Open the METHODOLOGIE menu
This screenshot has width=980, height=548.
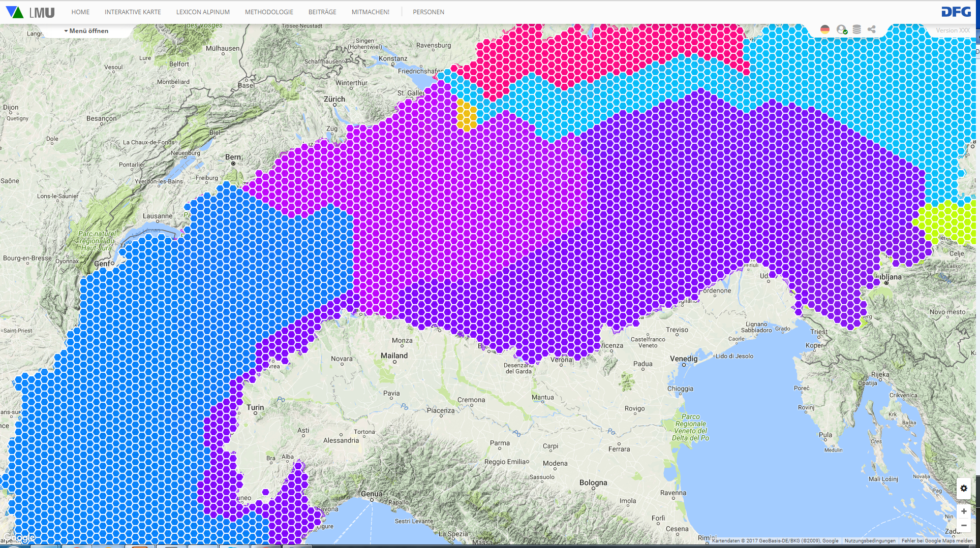click(269, 12)
